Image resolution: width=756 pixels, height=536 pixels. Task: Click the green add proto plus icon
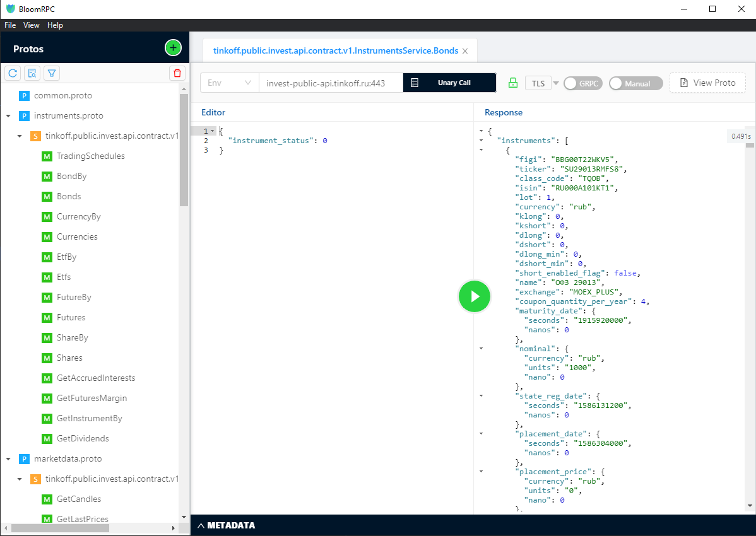[x=173, y=48]
